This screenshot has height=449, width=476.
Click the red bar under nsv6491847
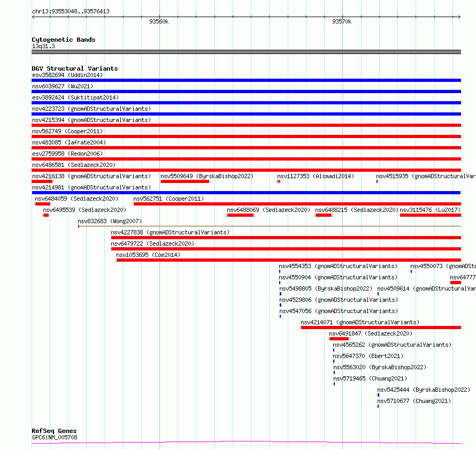339,339
